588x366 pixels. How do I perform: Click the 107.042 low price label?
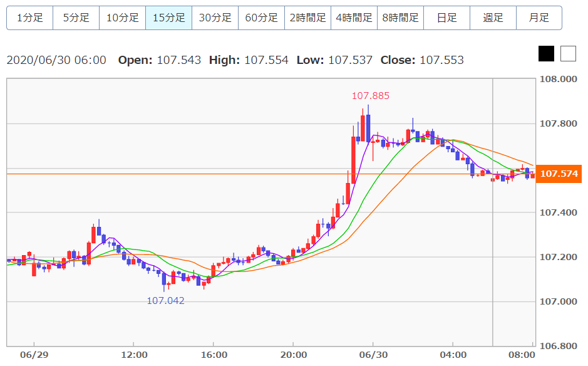[165, 301]
